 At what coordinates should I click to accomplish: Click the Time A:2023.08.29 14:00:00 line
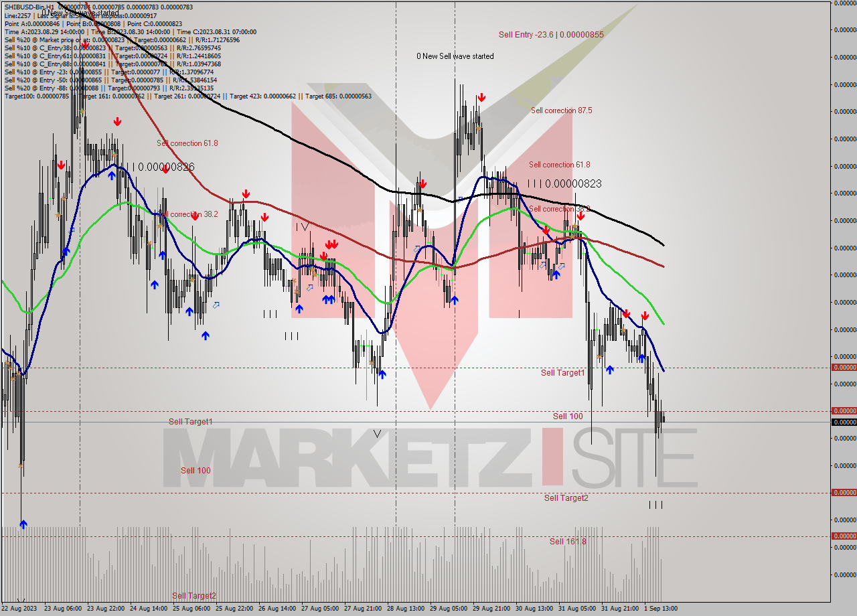click(x=130, y=31)
